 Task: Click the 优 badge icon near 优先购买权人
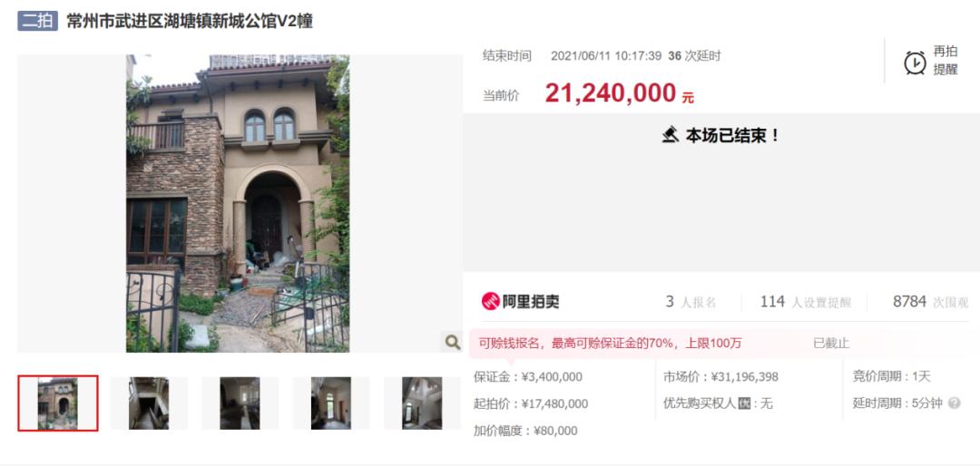point(743,403)
